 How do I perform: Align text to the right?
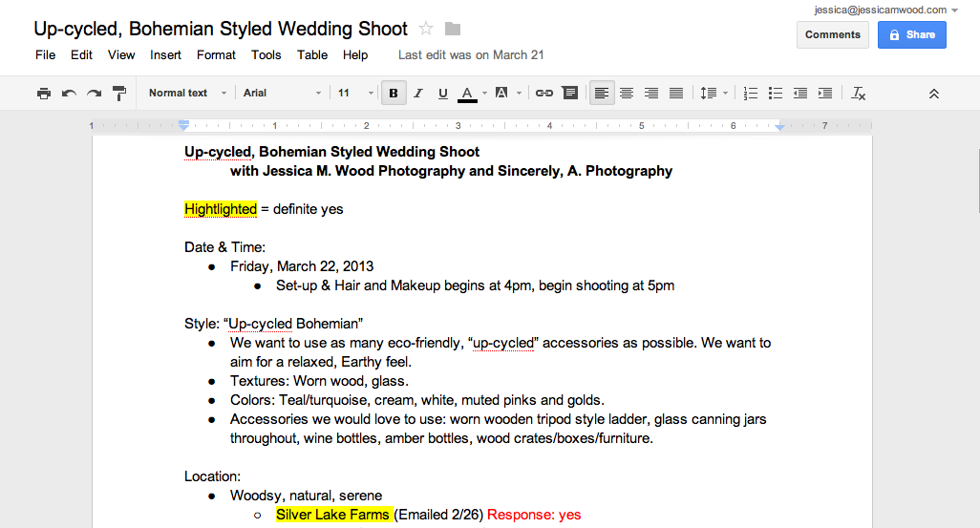pyautogui.click(x=651, y=94)
